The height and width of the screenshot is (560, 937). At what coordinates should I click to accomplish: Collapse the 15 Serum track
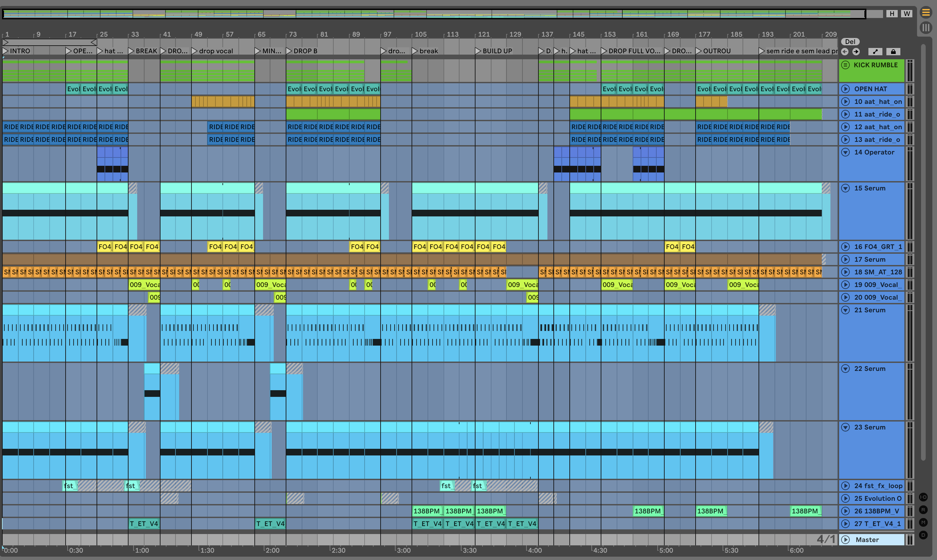846,188
